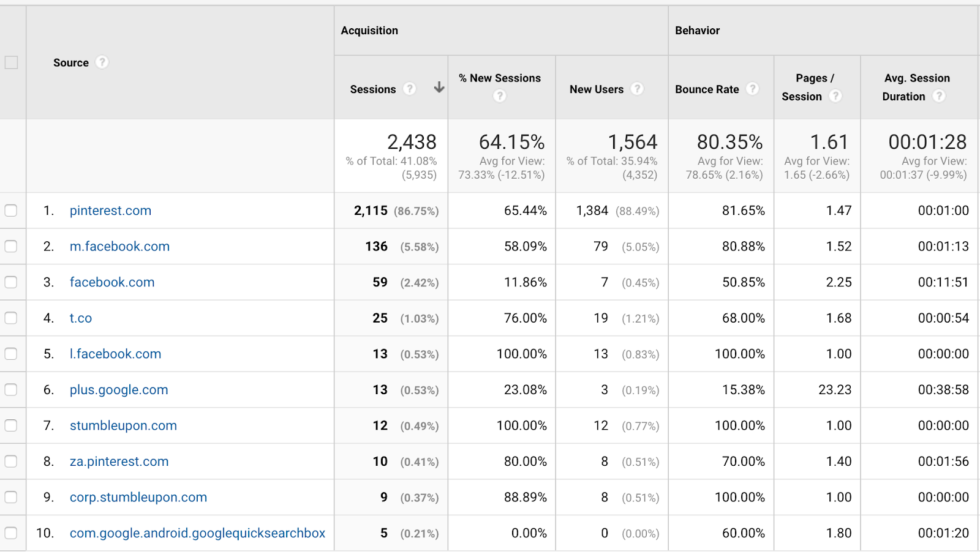This screenshot has width=980, height=557.
Task: Check the m.facebook.com row checkbox
Action: click(11, 246)
